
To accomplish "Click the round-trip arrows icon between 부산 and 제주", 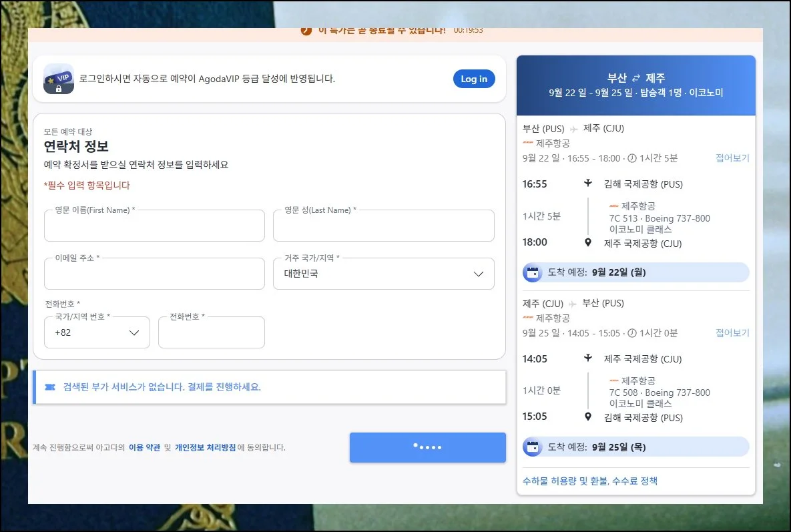I will (x=636, y=78).
